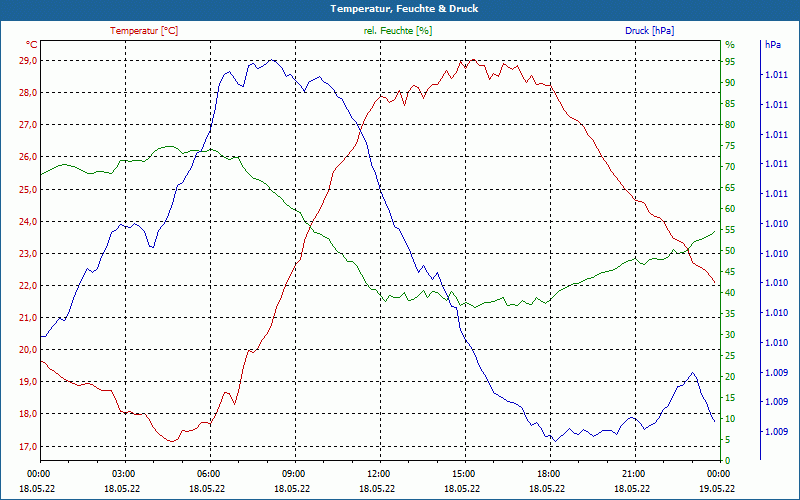Screen dimensions: 800x500
Task: Click the '20,0' temperature axis value
Action: 28,350
